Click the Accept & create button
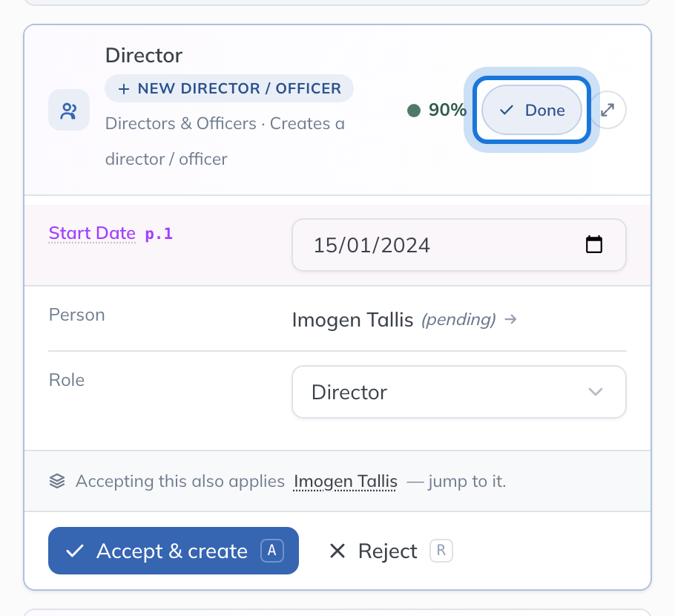Image resolution: width=675 pixels, height=616 pixels. tap(174, 551)
